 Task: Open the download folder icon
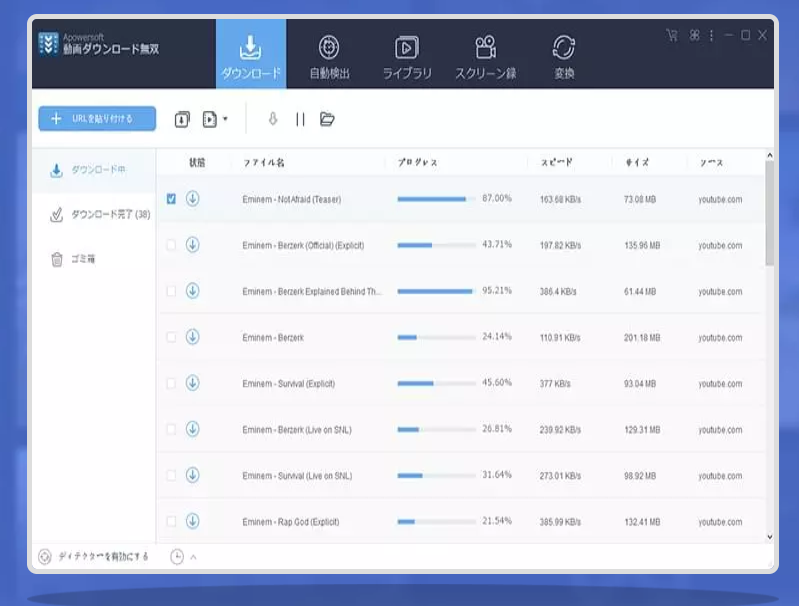click(327, 119)
